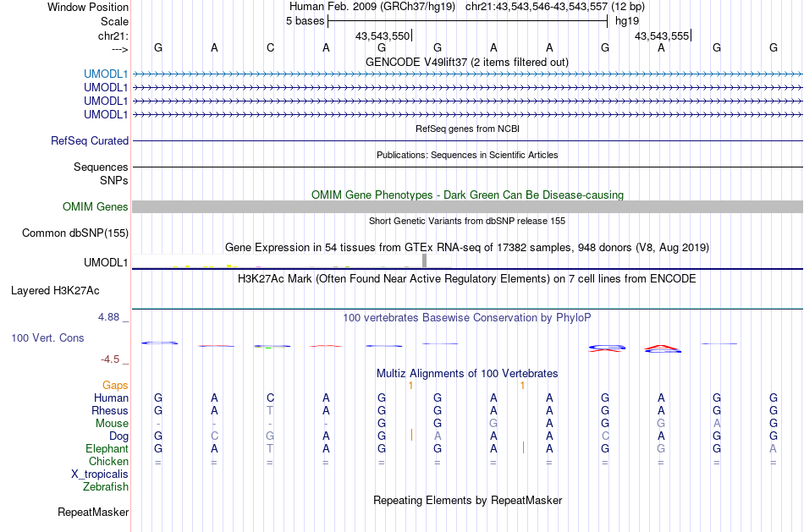804x532 pixels.
Task: Select the X_tropicalis species label
Action: [100, 474]
